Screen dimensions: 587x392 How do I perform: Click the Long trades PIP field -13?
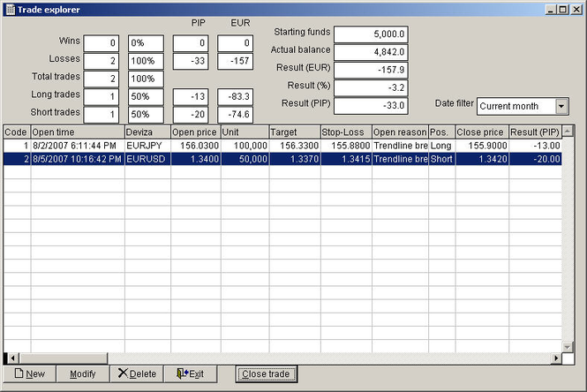[191, 96]
